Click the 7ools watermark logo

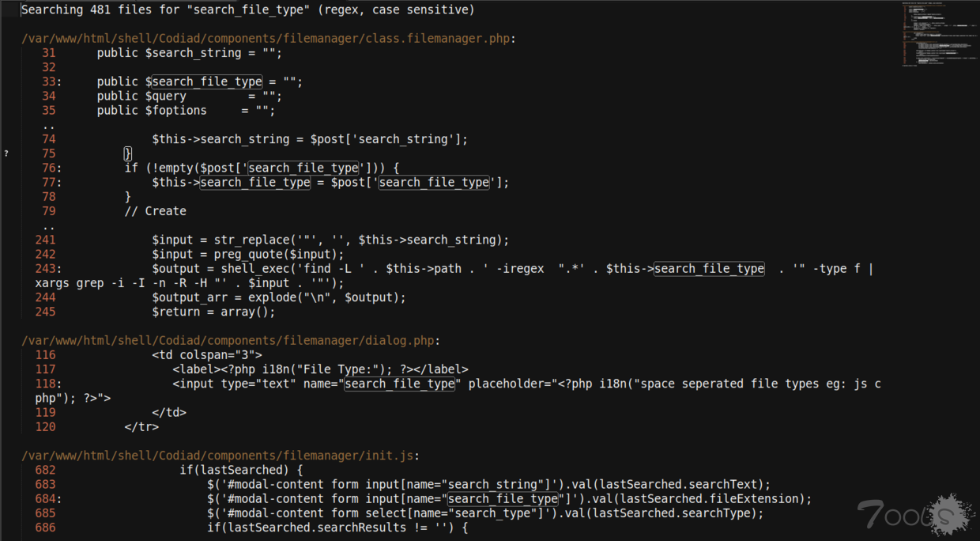coord(916,516)
